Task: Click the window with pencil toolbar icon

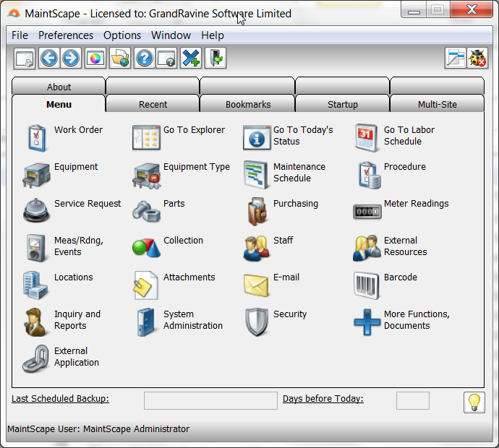Action: pos(455,59)
